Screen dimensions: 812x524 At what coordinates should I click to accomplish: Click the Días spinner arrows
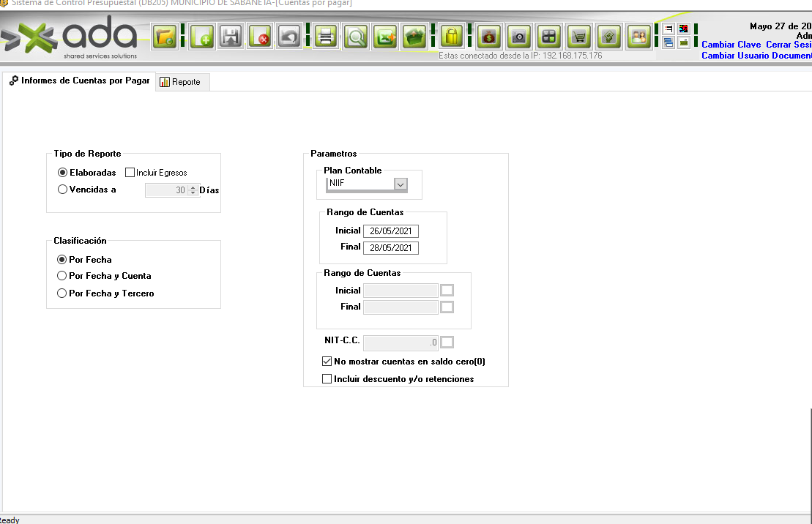193,190
